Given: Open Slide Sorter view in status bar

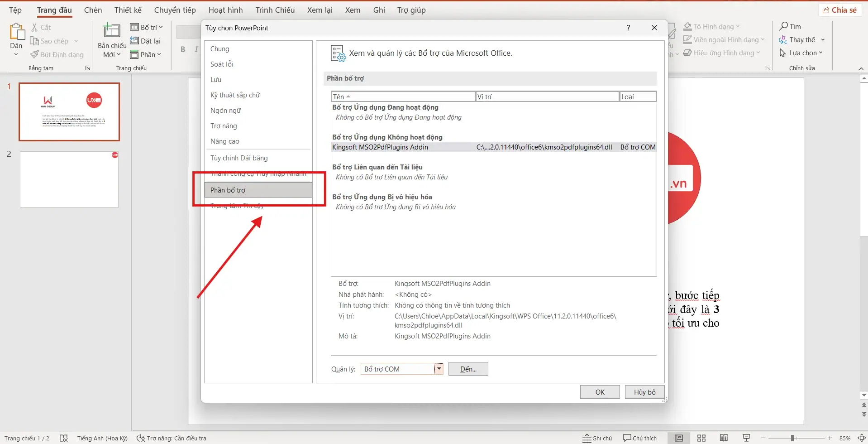Looking at the screenshot, I should tap(701, 438).
